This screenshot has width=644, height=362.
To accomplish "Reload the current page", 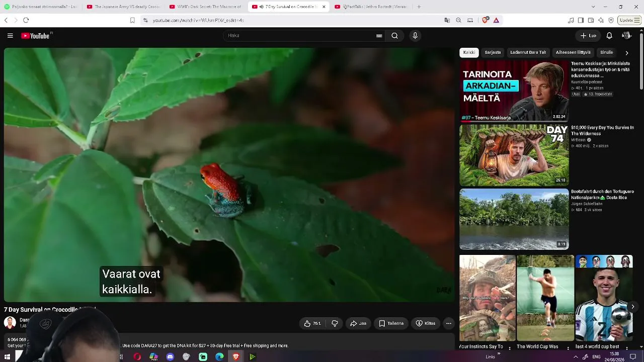I will pos(26,20).
